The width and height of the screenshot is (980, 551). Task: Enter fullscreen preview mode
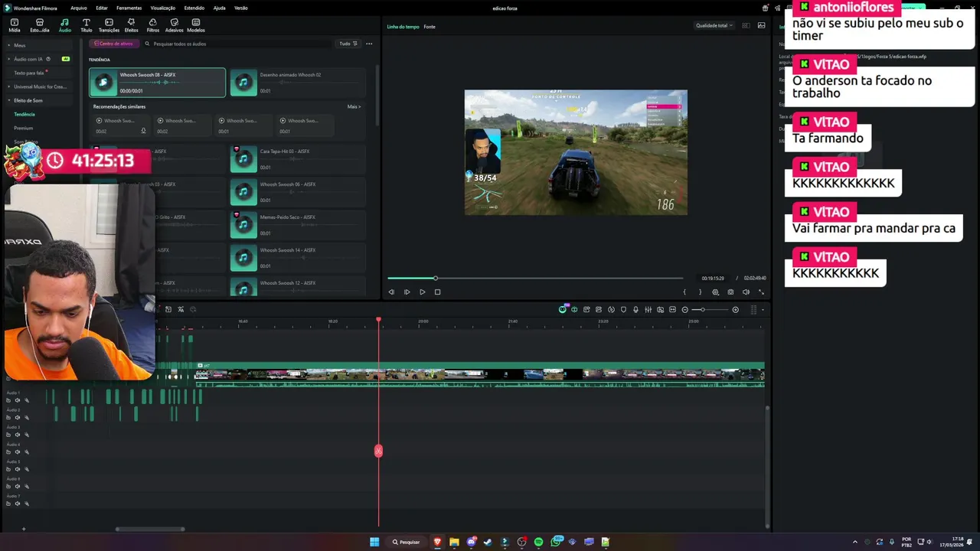pyautogui.click(x=761, y=292)
